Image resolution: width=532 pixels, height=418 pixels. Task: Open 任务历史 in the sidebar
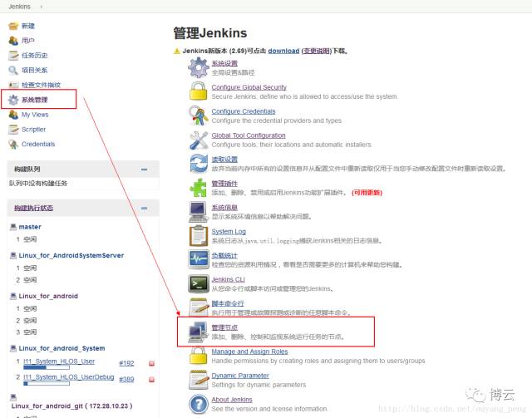tap(35, 56)
